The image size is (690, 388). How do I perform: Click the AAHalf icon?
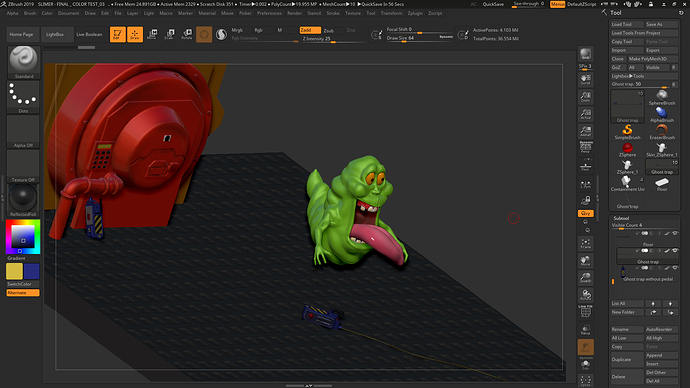click(585, 131)
